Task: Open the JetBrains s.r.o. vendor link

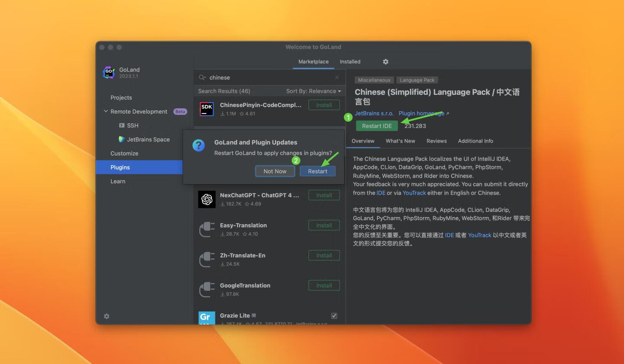Action: [x=374, y=113]
